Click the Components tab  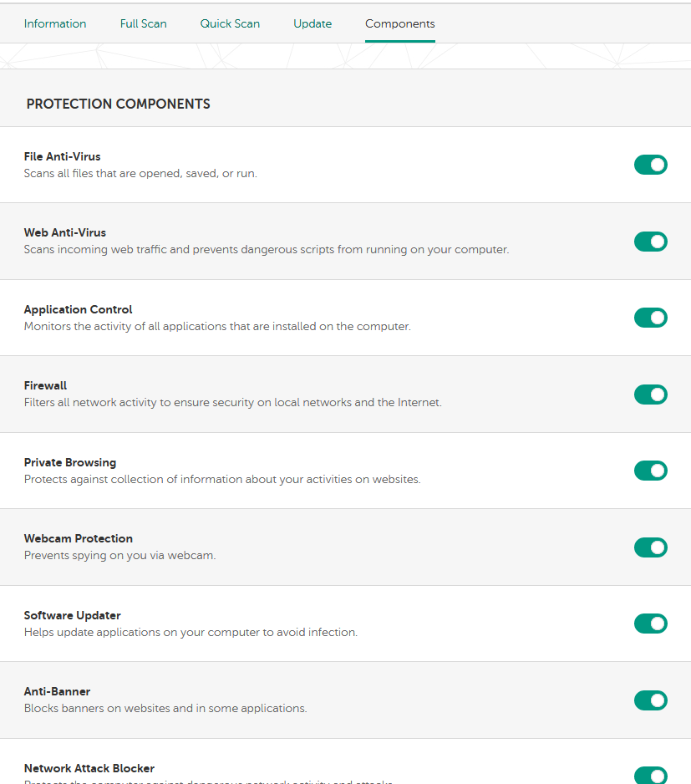point(399,23)
